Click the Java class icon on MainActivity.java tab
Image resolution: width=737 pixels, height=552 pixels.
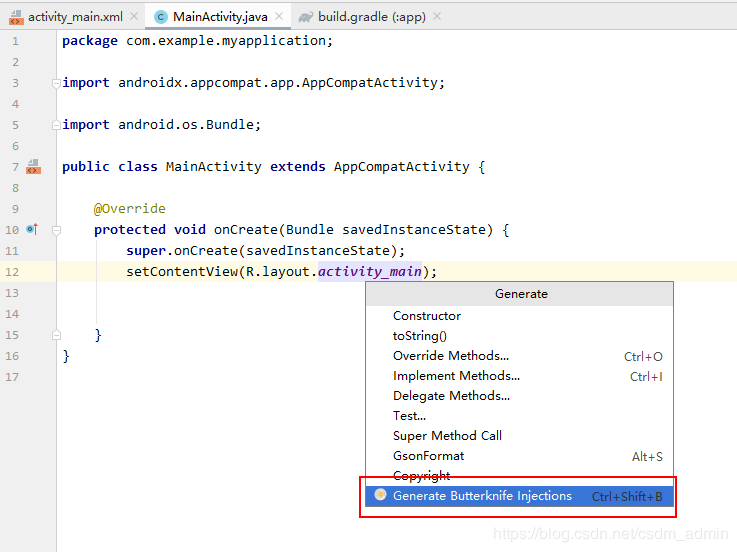point(161,17)
